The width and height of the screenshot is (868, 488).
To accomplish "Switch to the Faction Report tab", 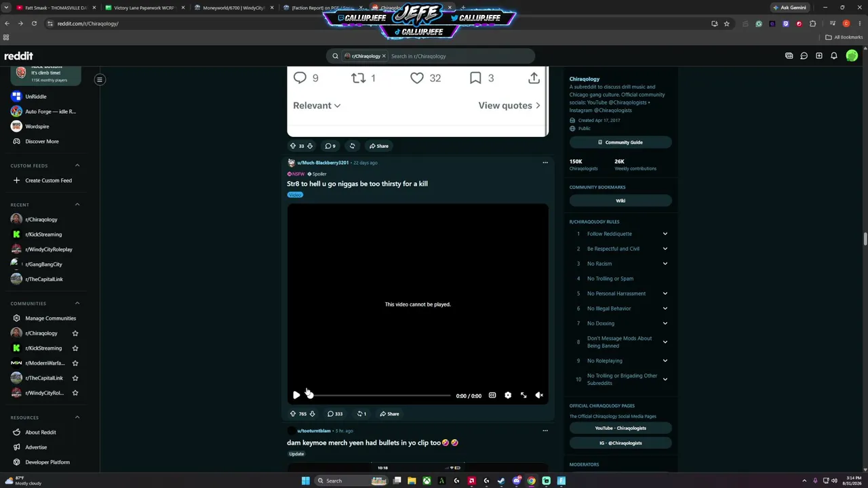I will pos(323,7).
